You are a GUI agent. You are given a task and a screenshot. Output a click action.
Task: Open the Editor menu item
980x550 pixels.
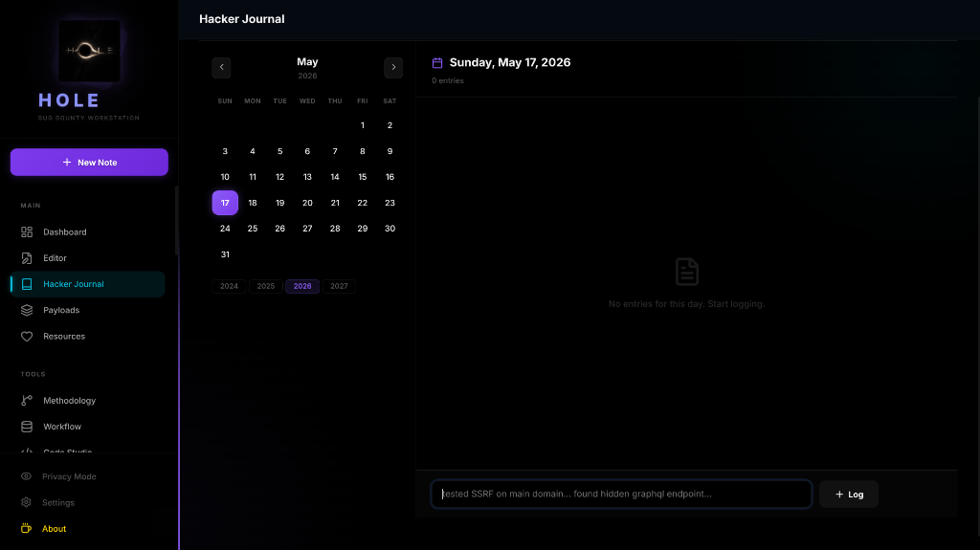(x=87, y=258)
